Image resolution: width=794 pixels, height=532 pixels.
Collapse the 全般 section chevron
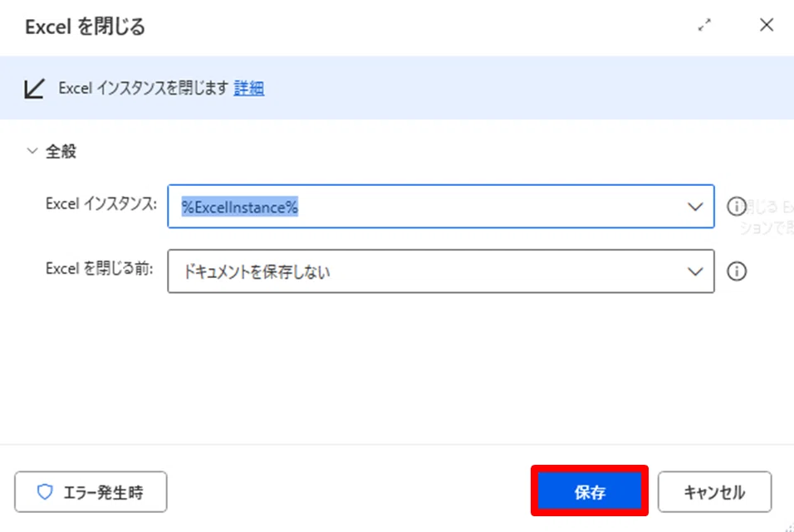coord(32,151)
